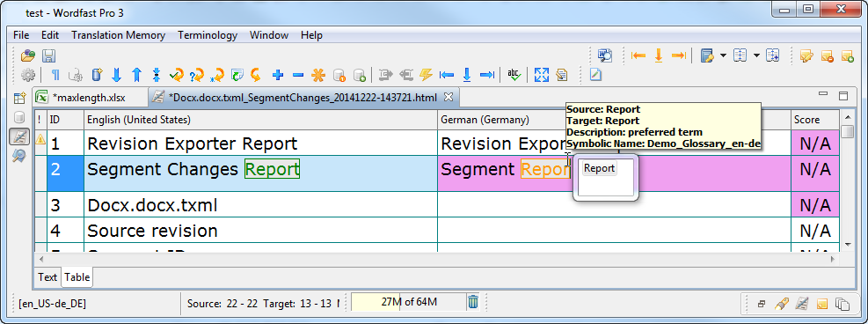
Task: Click the Report term suggestion button
Action: click(600, 168)
